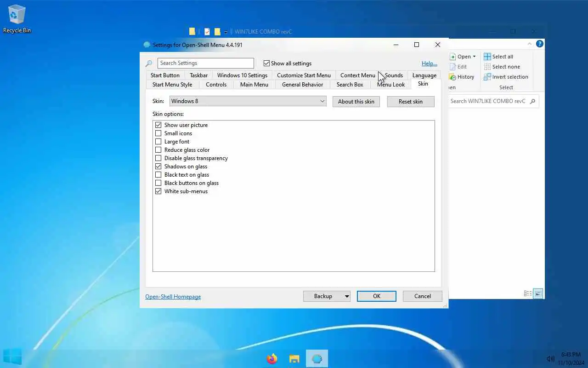The height and width of the screenshot is (368, 588).
Task: Check Disable glass transparency
Action: [x=158, y=158]
